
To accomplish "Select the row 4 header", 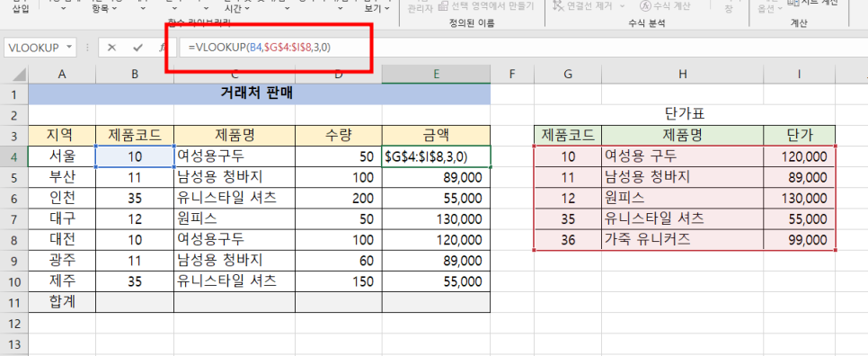I will click(13, 156).
